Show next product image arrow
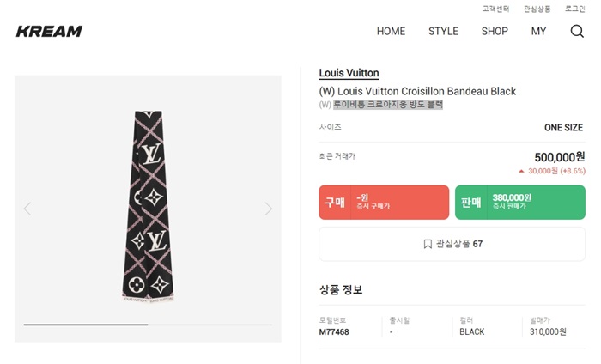 click(x=268, y=209)
